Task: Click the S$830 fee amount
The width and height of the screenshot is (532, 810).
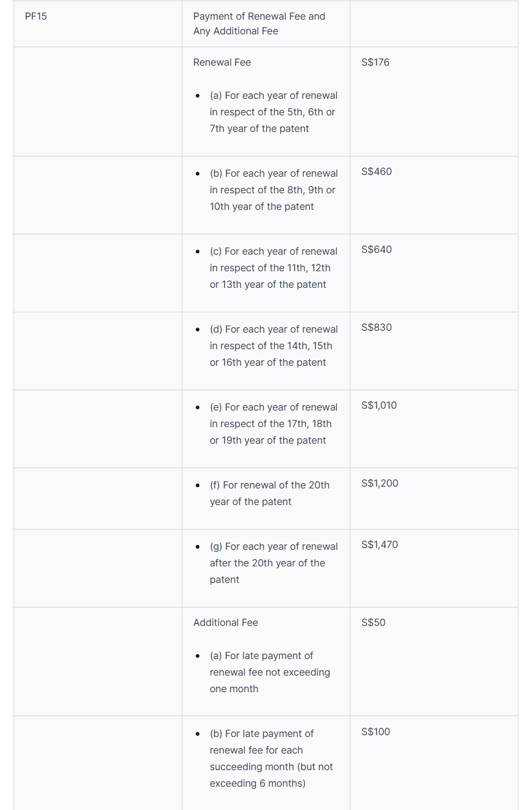Action: point(376,328)
